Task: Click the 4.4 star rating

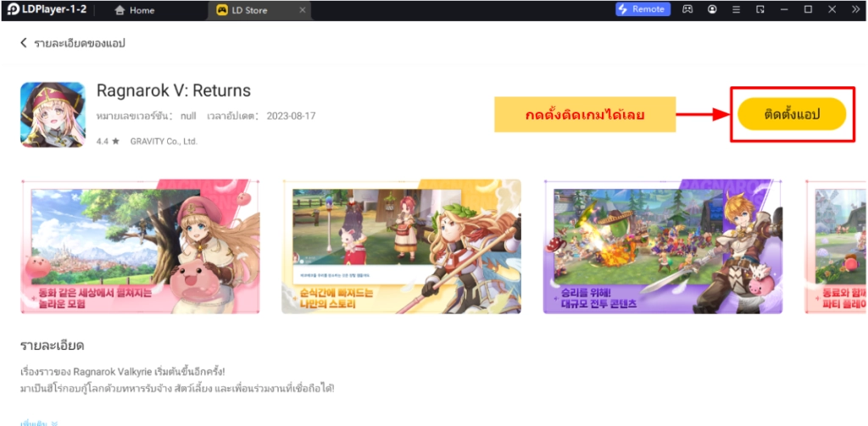Action: [108, 141]
